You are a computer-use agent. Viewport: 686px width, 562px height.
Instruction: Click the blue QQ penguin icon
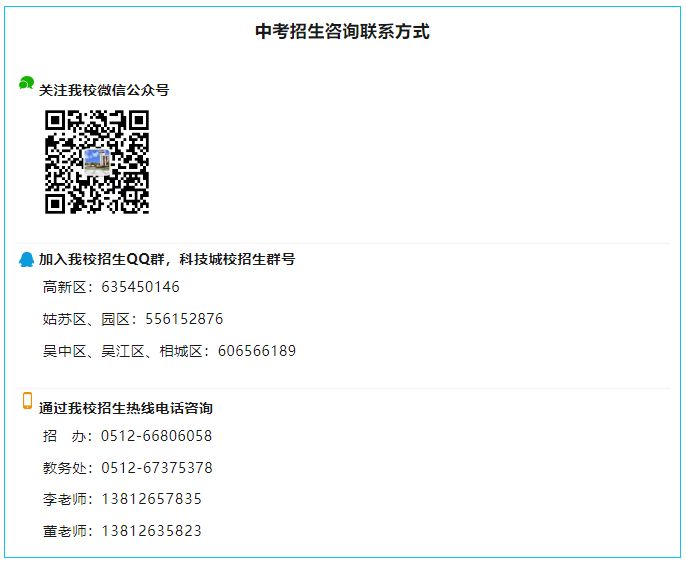pyautogui.click(x=26, y=259)
